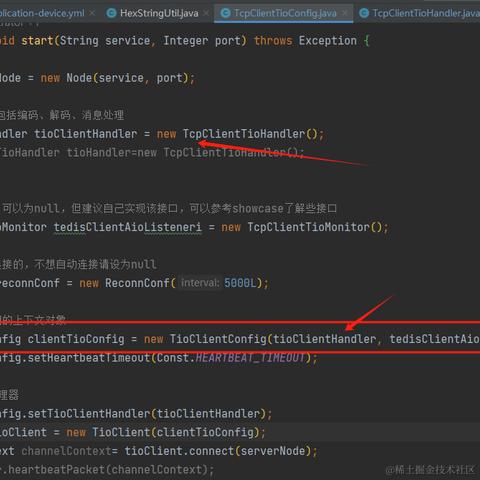Image resolution: width=480 pixels, height=480 pixels.
Task: Click the class icon on TcpClientTioHandler.java tab
Action: pyautogui.click(x=364, y=13)
